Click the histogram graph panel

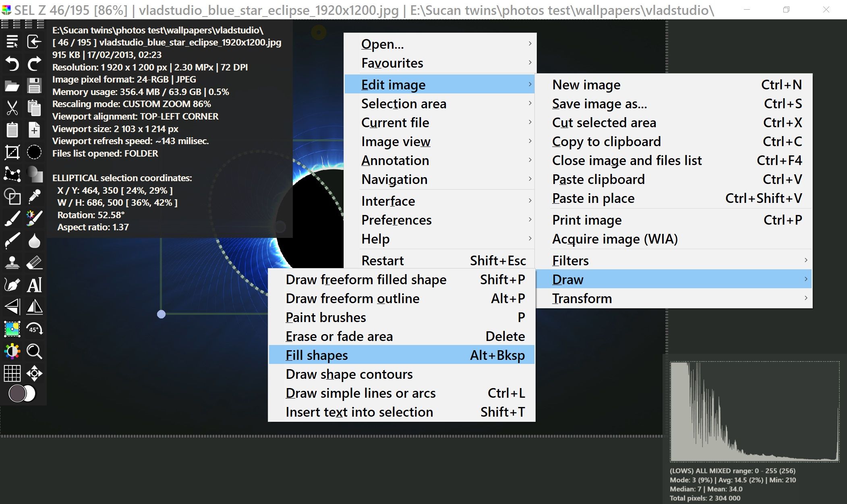coord(754,411)
